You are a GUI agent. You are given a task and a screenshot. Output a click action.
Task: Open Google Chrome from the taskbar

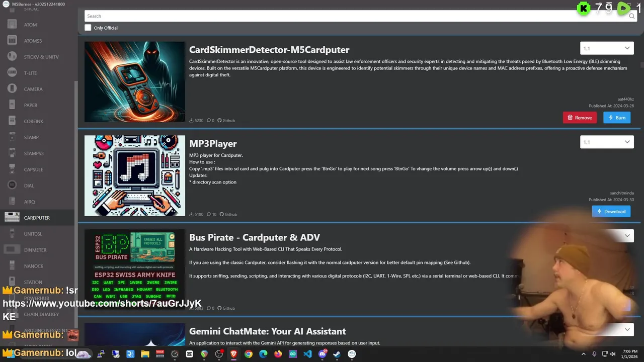coord(249,354)
